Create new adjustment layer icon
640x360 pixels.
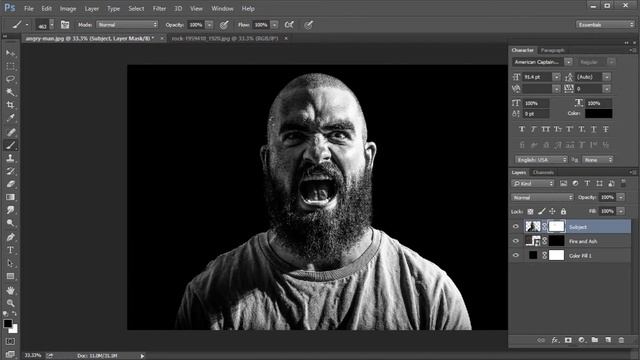click(x=582, y=340)
